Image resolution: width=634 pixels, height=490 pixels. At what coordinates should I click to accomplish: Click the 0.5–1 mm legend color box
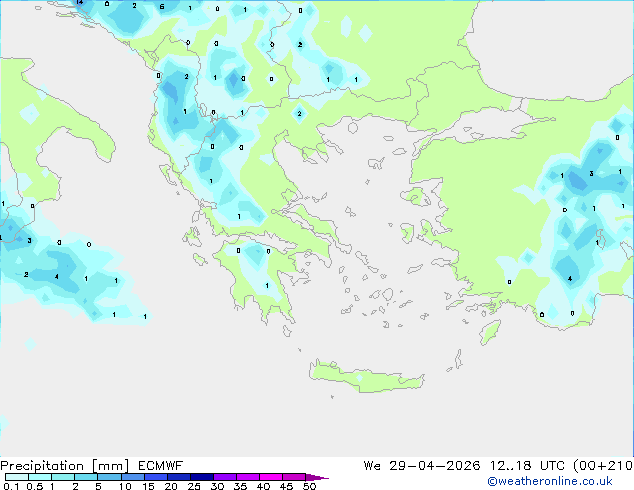[x=40, y=477]
